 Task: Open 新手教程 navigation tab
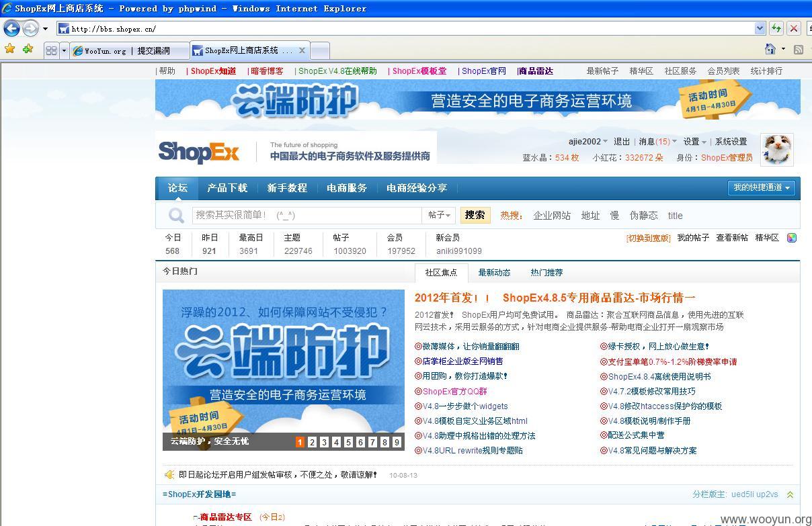coord(287,188)
